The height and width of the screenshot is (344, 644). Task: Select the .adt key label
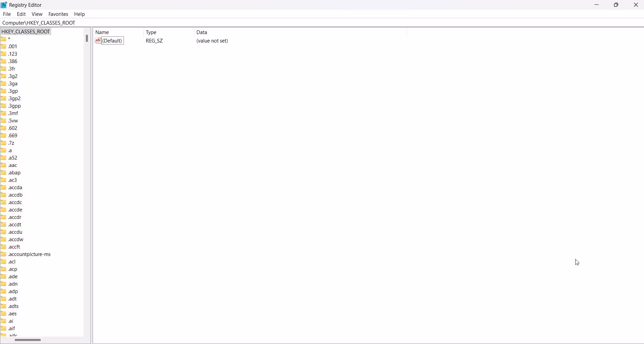point(13,299)
